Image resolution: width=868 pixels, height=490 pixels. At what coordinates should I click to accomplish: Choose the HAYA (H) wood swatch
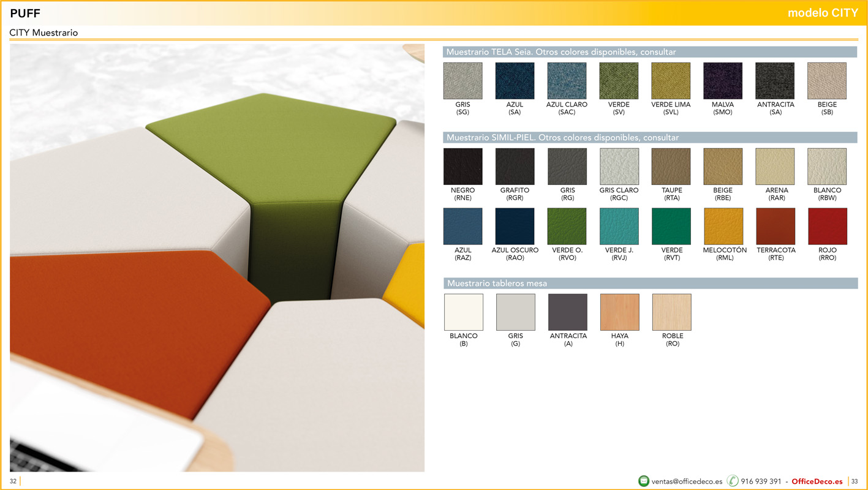(x=620, y=312)
